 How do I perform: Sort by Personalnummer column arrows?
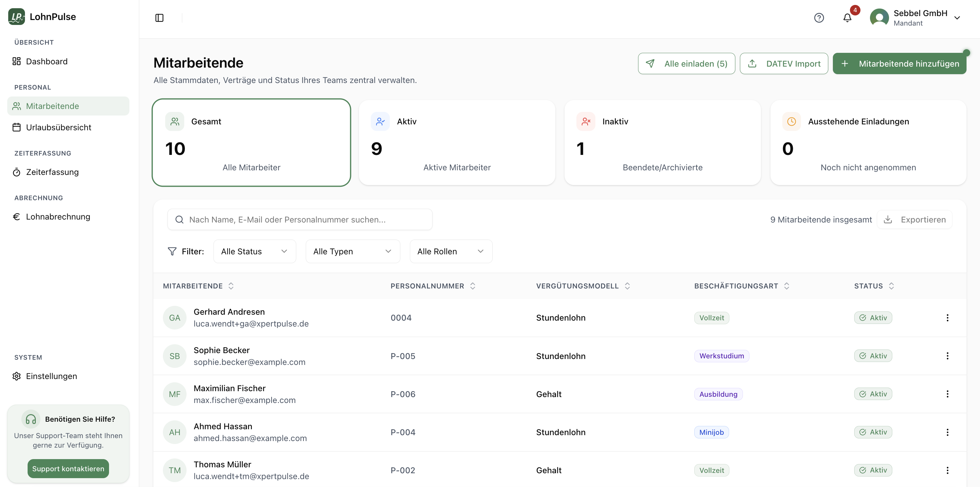(473, 286)
